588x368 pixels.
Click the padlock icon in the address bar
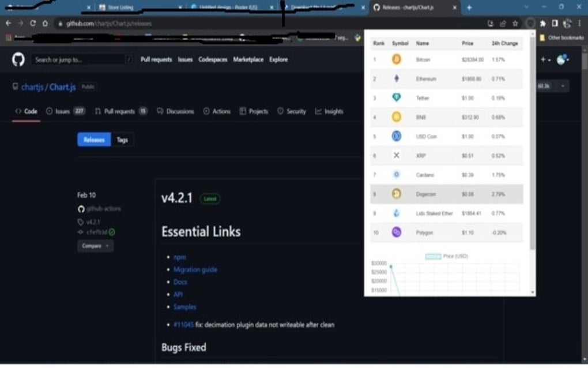pos(60,24)
